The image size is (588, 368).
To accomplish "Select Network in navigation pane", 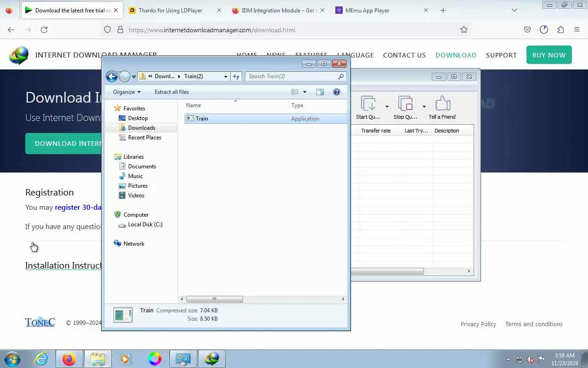I will pos(134,244).
